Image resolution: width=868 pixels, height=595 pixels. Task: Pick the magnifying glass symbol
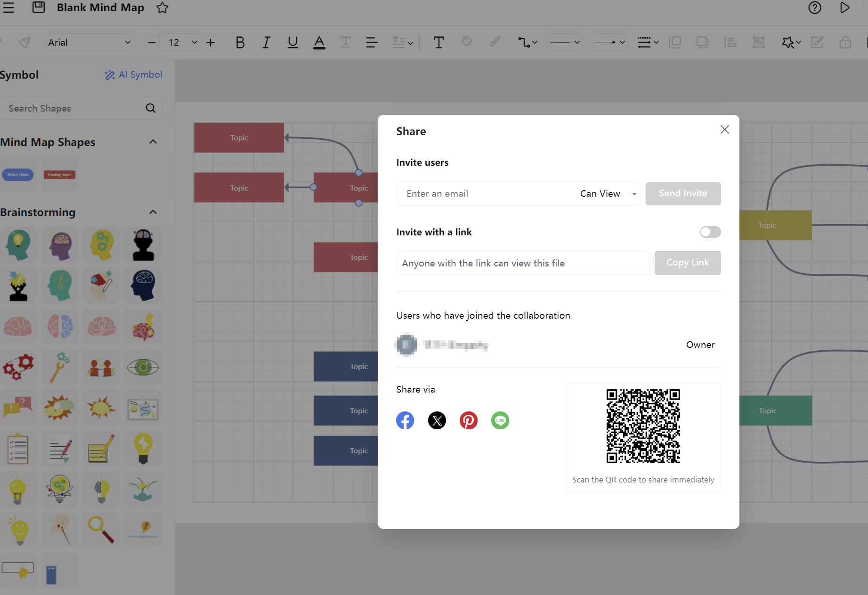[102, 530]
